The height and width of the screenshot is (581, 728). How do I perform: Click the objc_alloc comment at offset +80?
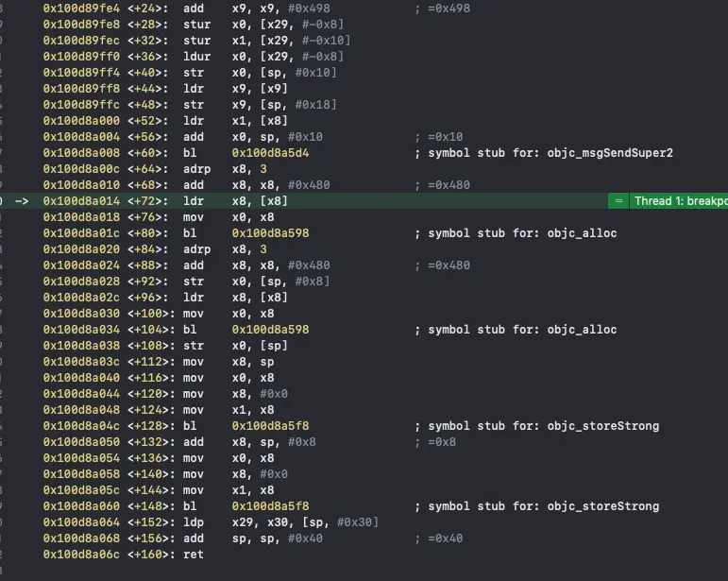pyautogui.click(x=516, y=233)
